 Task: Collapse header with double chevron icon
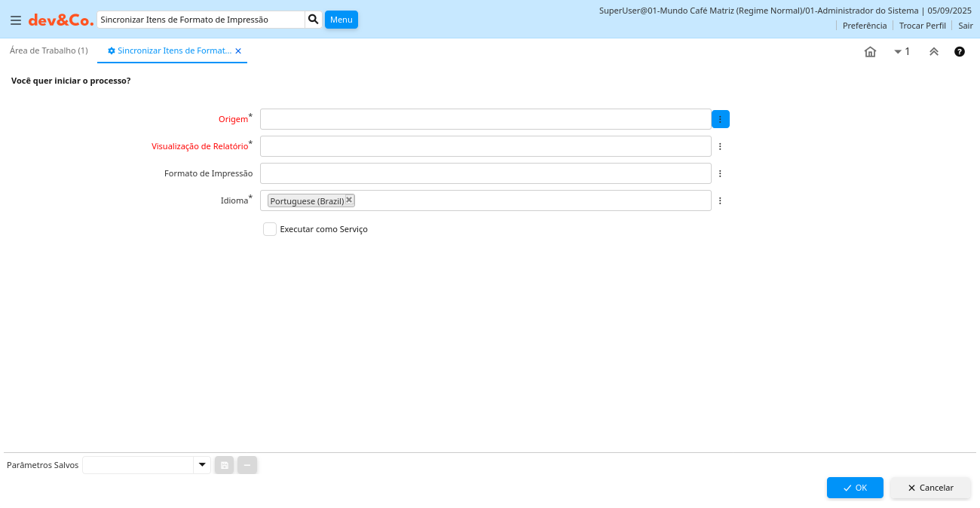coord(933,52)
